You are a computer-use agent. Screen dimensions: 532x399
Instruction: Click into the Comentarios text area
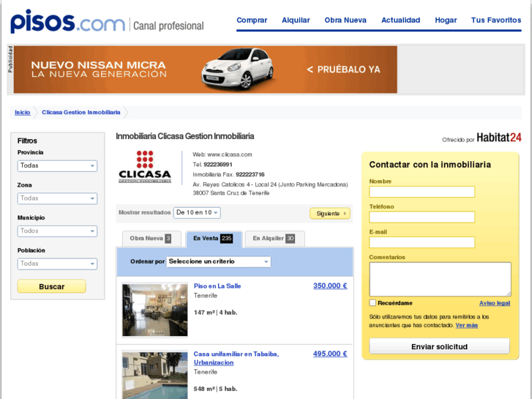pyautogui.click(x=440, y=279)
